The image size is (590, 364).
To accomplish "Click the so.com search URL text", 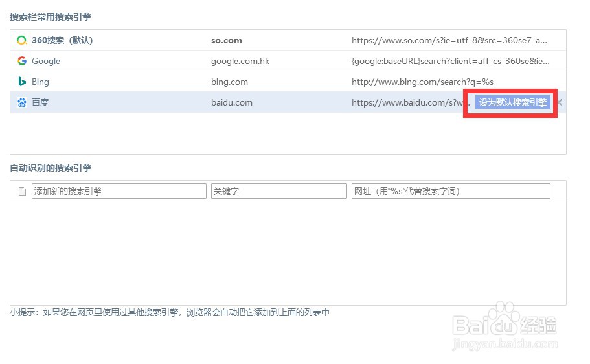I will pos(449,40).
